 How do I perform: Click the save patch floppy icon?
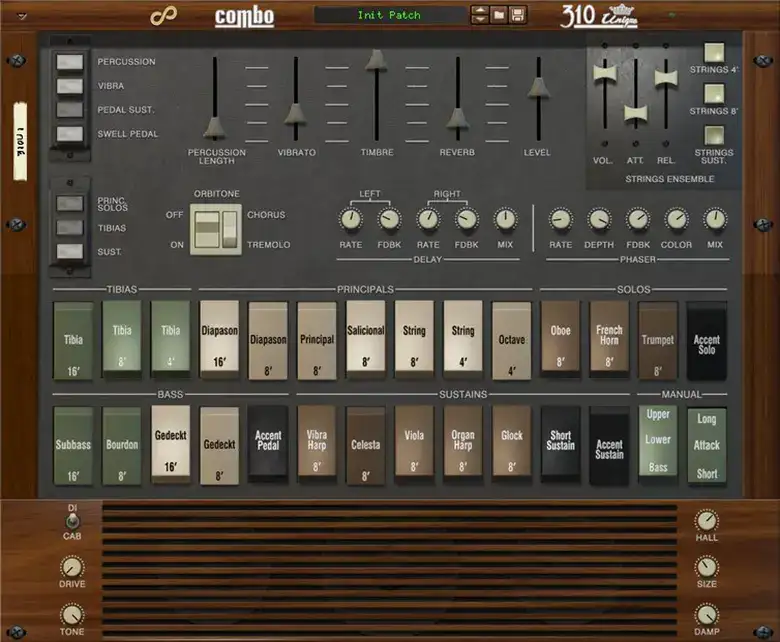517,15
